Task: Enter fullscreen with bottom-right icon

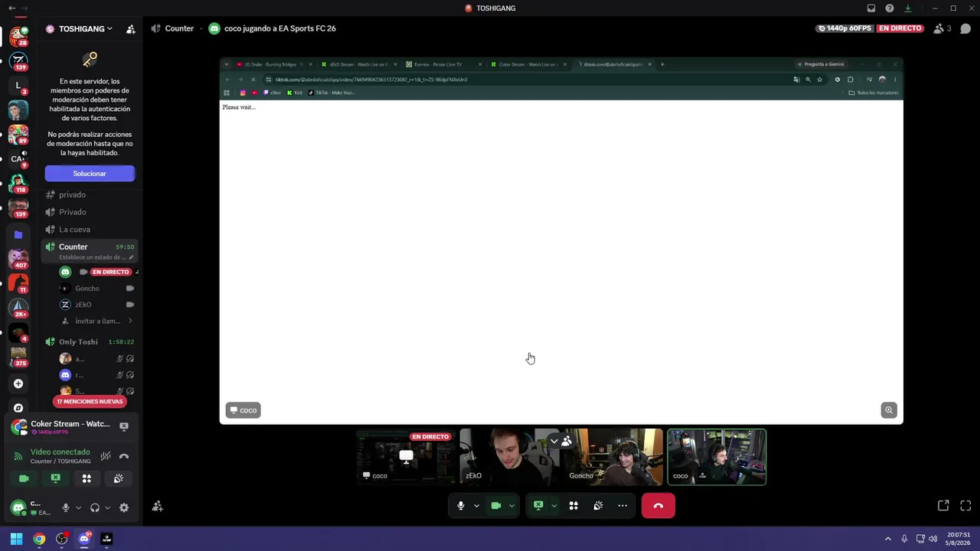Action: (x=965, y=506)
